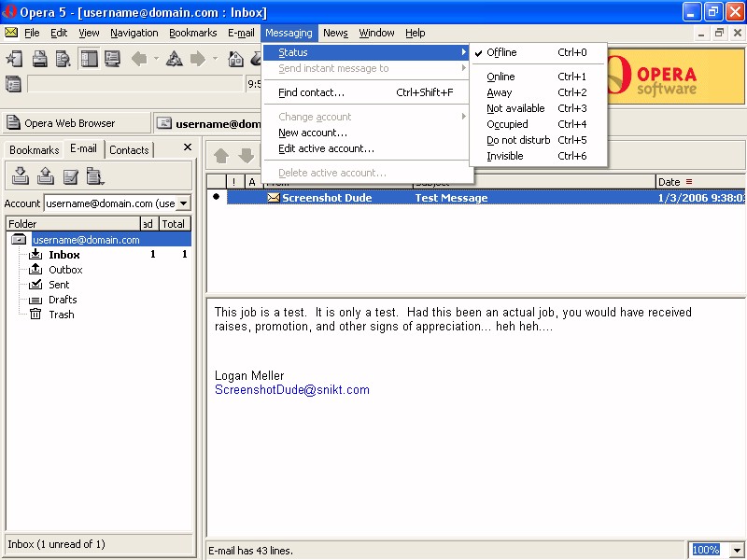
Task: Expand Change account submenu
Action: [366, 117]
